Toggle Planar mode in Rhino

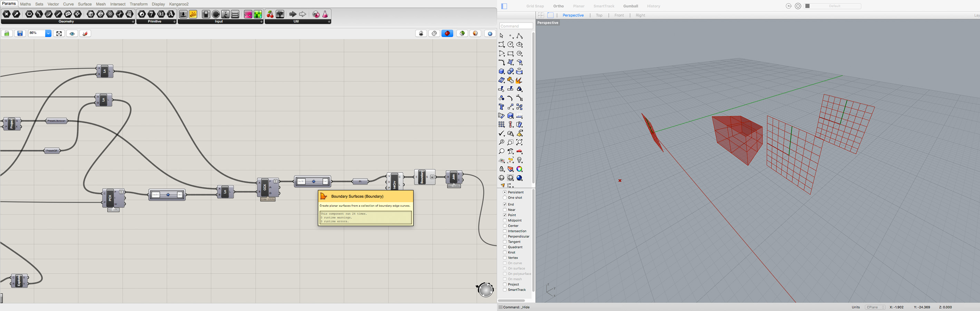point(579,6)
